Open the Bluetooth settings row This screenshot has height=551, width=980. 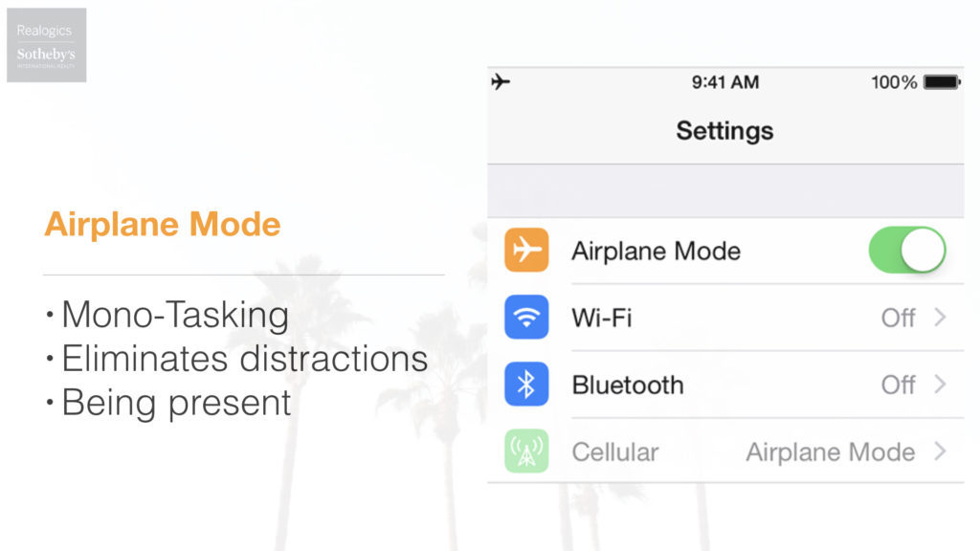[x=725, y=385]
